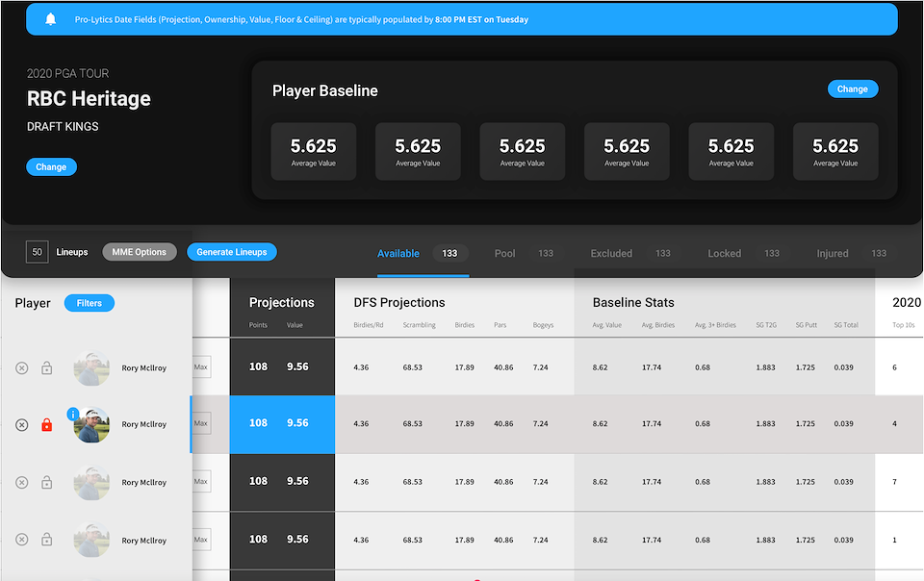Open the blue info badge on the highlighted player's photo

click(x=72, y=414)
